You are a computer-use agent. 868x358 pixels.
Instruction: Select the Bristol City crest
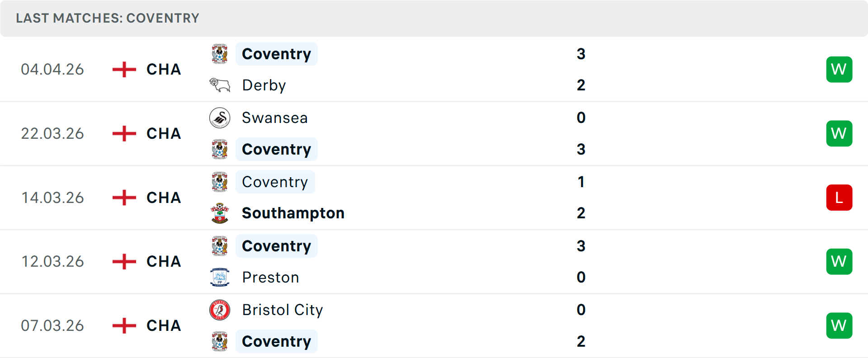click(x=220, y=310)
